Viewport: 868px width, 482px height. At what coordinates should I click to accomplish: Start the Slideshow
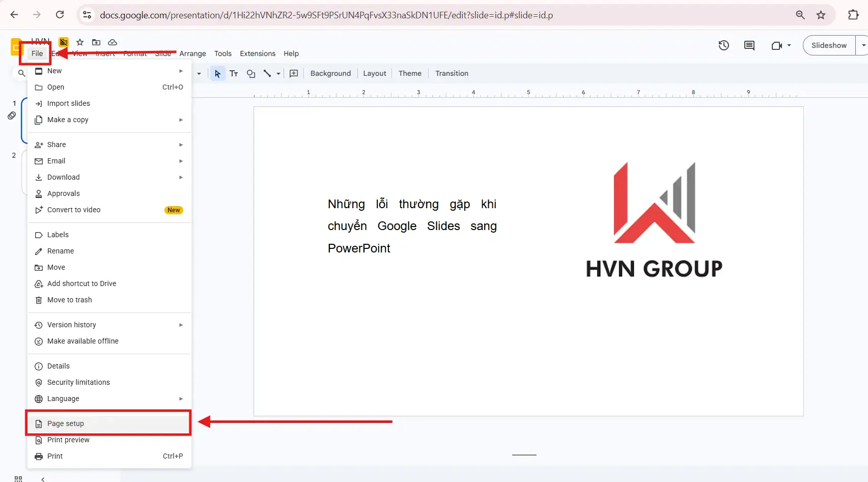829,45
